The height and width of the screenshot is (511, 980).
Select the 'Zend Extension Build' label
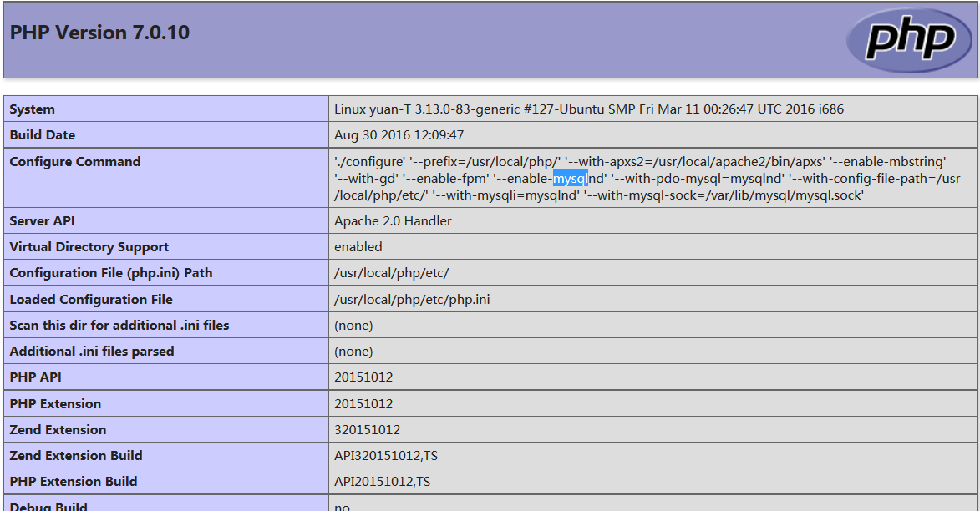(76, 455)
